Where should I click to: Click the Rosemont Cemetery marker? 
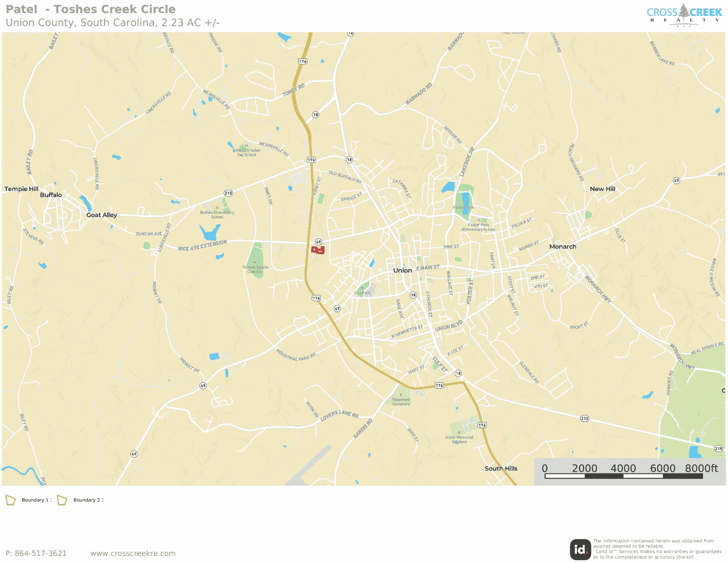(401, 394)
